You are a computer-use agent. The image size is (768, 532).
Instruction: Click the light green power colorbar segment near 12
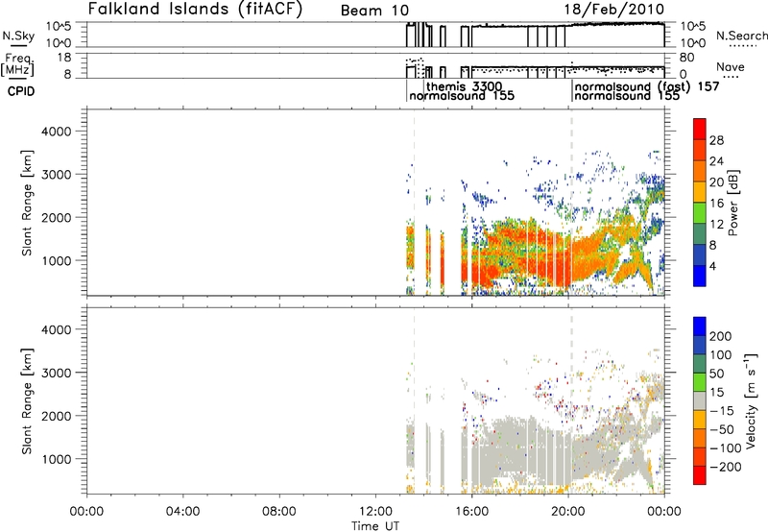(x=700, y=212)
